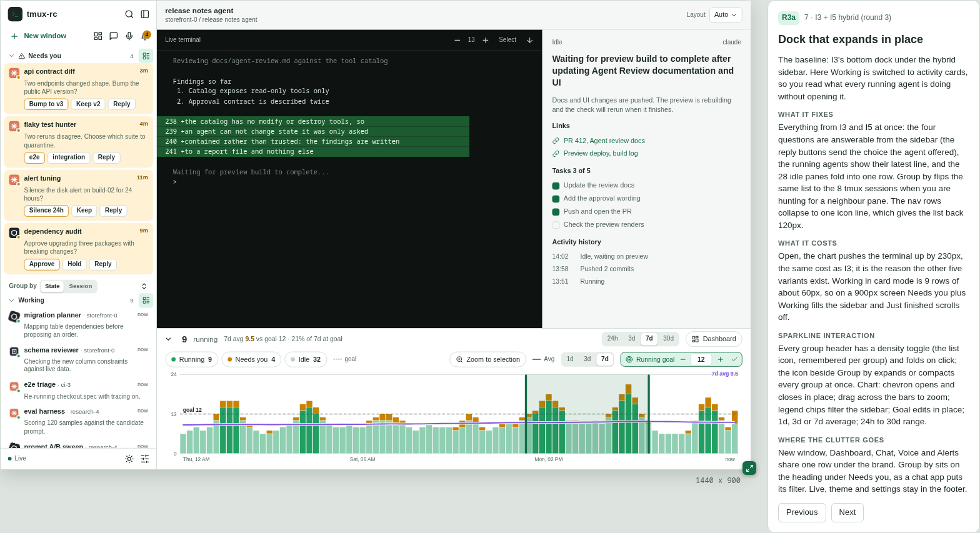Check the 'Check the preview renders' task
The height and width of the screenshot is (533, 980).
(556, 225)
